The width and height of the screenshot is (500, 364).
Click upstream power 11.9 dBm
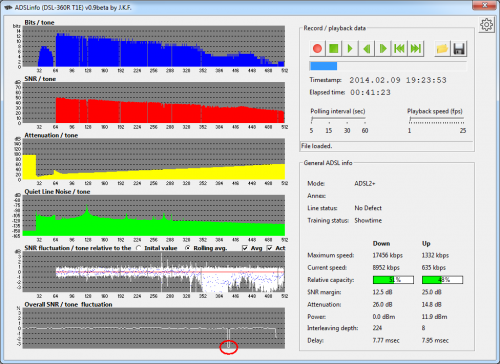click(435, 317)
